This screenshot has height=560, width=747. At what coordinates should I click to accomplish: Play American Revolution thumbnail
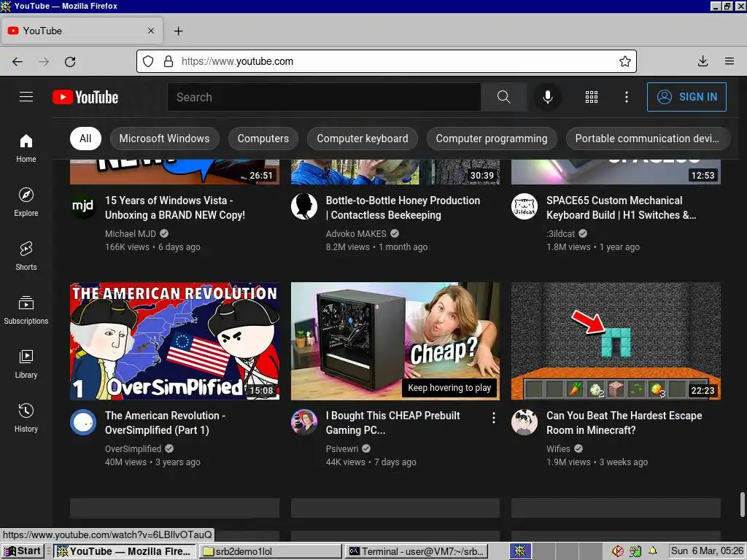click(x=174, y=341)
